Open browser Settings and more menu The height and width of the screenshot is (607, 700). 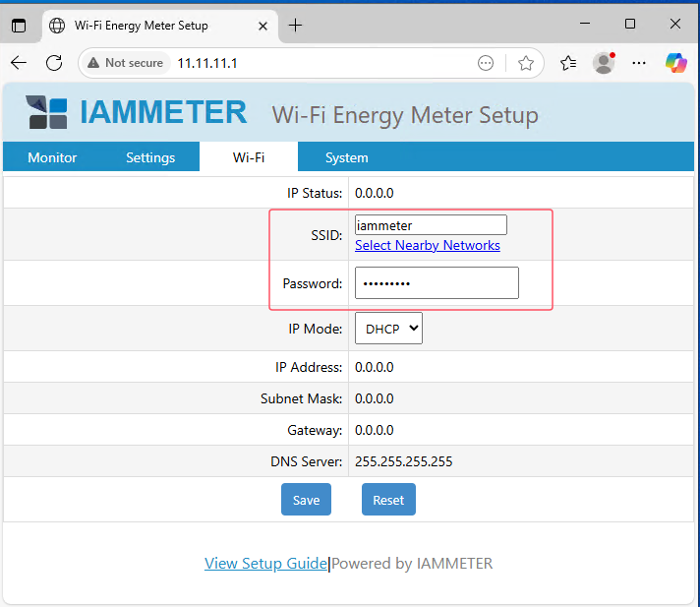[x=639, y=63]
